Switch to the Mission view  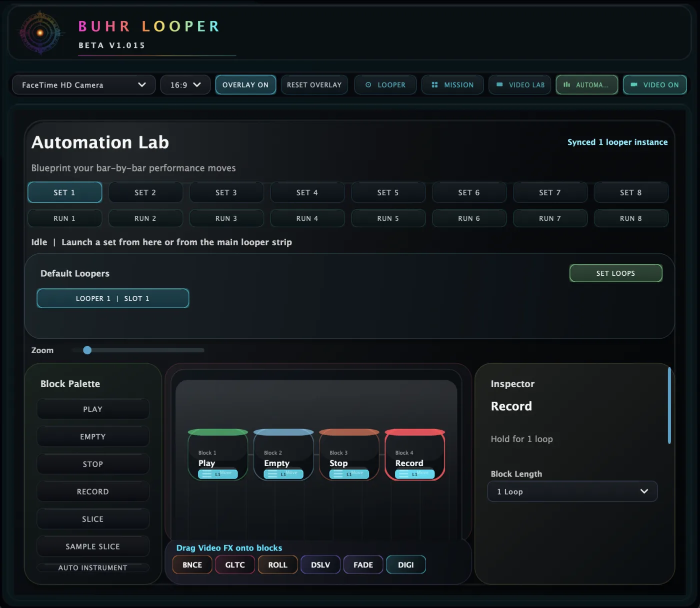[x=452, y=85]
